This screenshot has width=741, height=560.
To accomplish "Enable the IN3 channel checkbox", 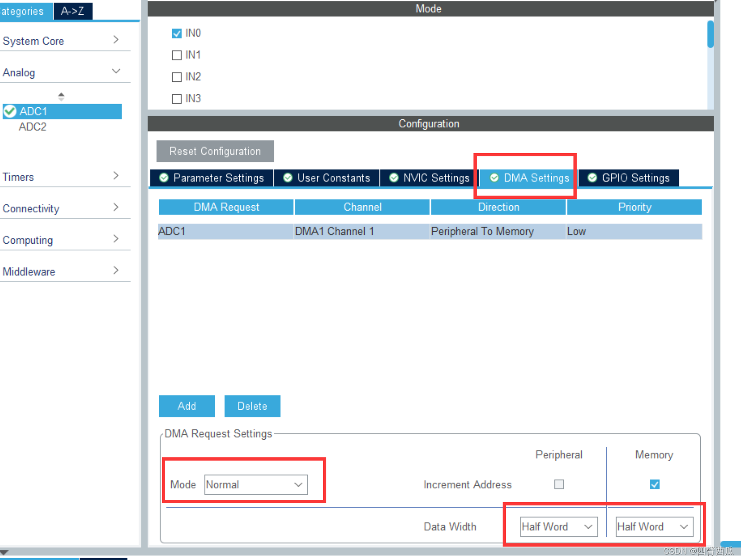I will 176,98.
